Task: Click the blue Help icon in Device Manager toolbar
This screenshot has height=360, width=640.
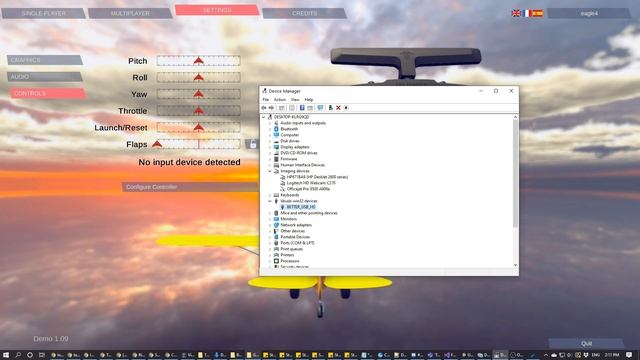Action: pyautogui.click(x=302, y=108)
